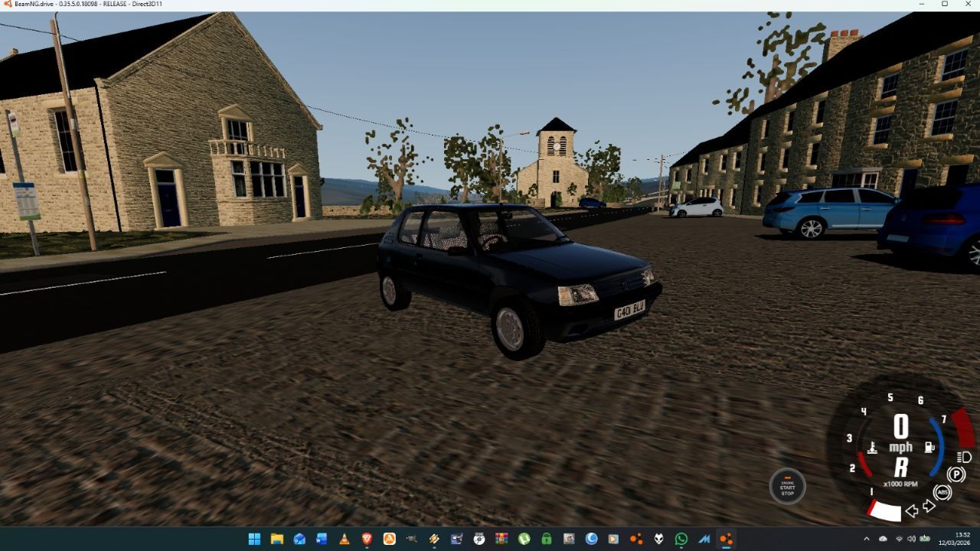Screen dimensions: 980x551
Task: Open Brave browser from the taskbar
Action: [367, 539]
